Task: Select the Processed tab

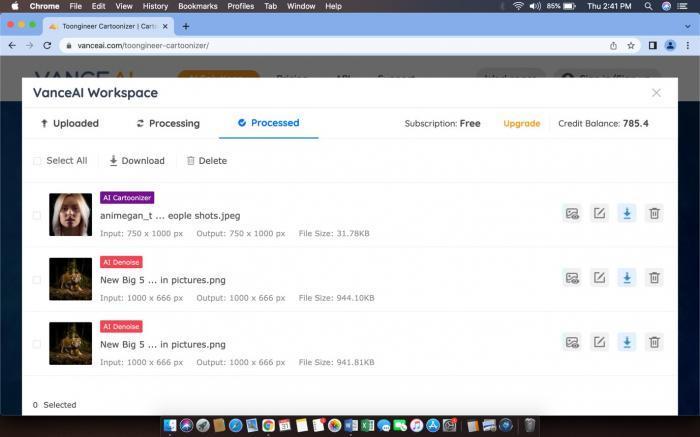Action: (269, 123)
